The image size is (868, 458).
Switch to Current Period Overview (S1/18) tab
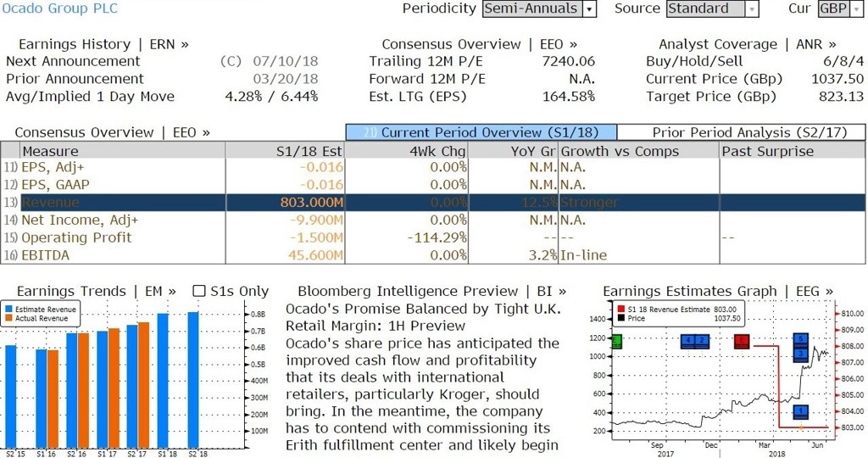[481, 132]
